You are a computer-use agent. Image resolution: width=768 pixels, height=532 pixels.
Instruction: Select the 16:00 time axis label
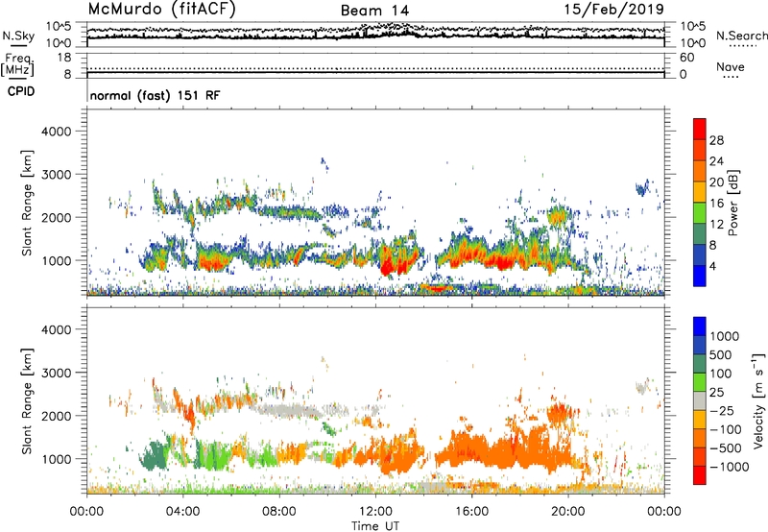(472, 512)
